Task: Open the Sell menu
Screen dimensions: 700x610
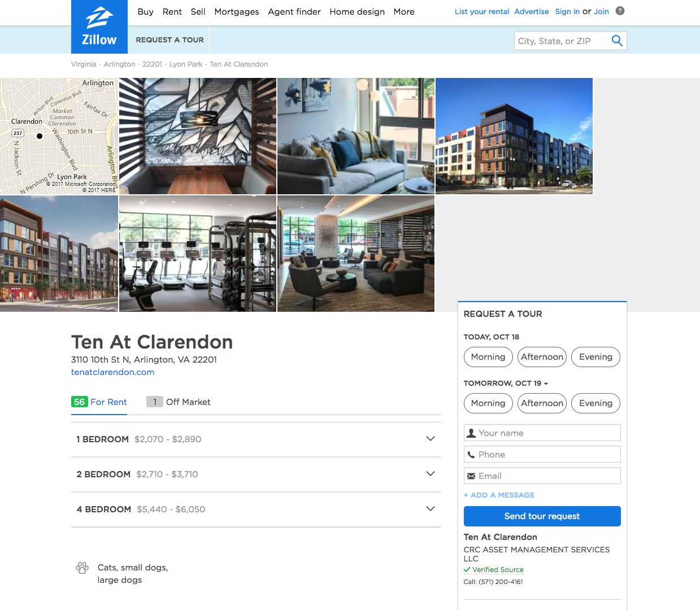Action: [x=198, y=11]
